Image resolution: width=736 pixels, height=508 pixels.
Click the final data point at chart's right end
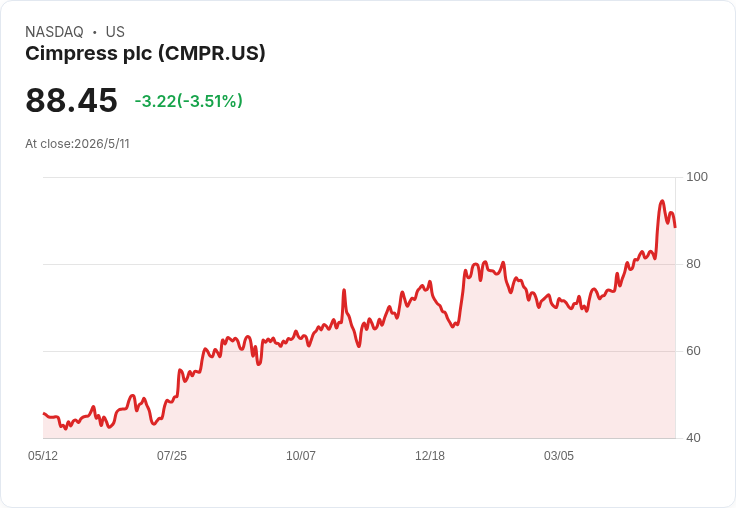click(x=675, y=227)
